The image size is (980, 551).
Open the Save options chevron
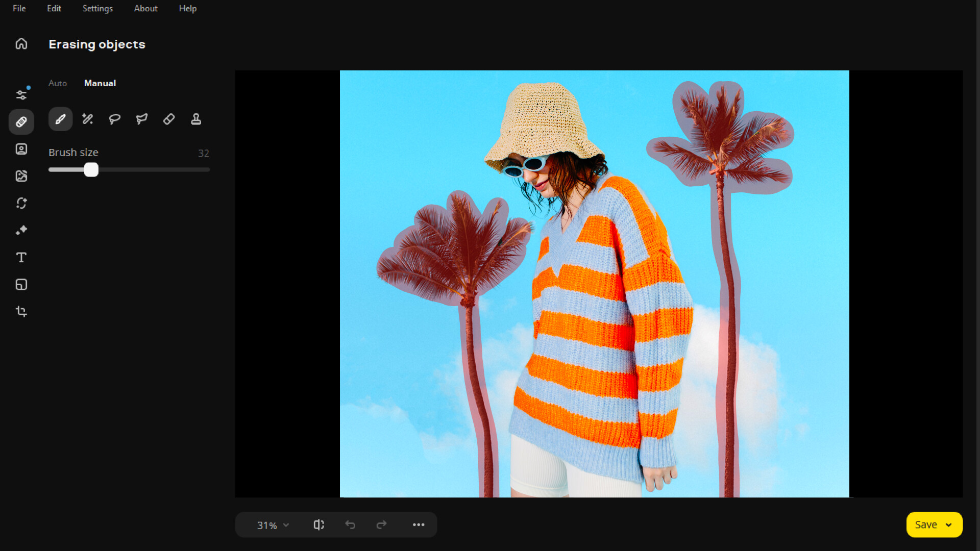tap(949, 524)
